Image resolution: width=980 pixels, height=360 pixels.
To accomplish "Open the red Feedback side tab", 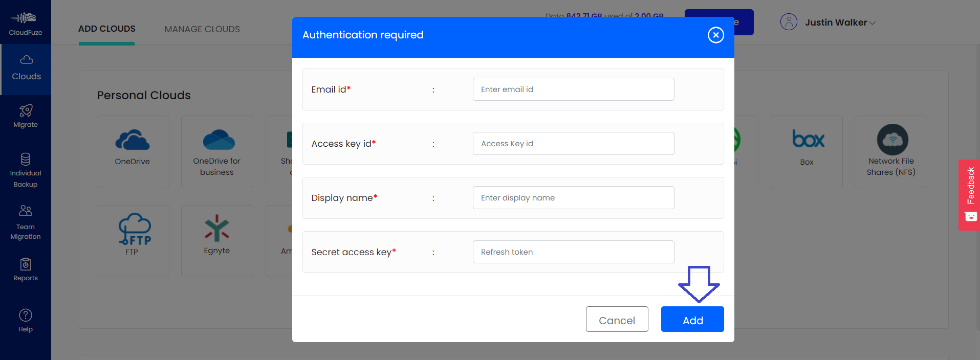I will (x=969, y=194).
